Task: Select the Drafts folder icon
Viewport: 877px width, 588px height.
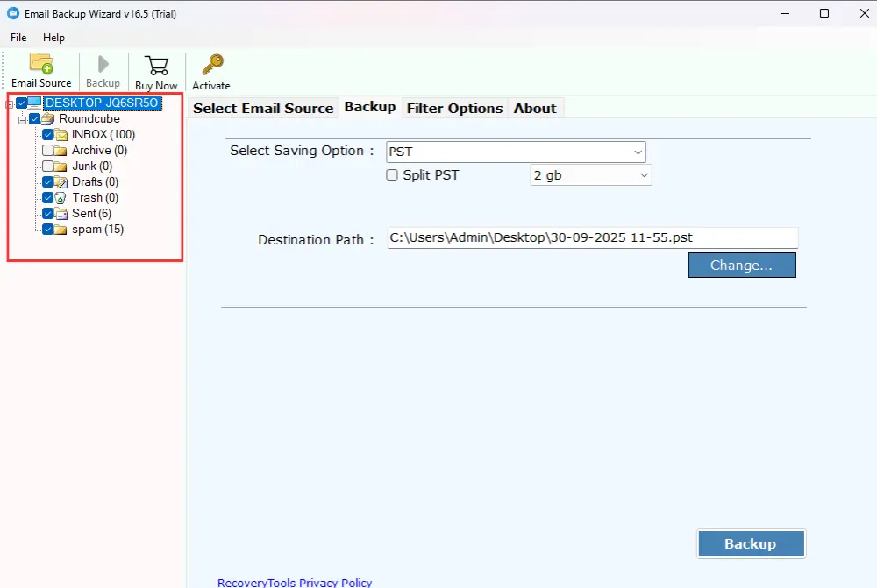Action: click(x=61, y=182)
